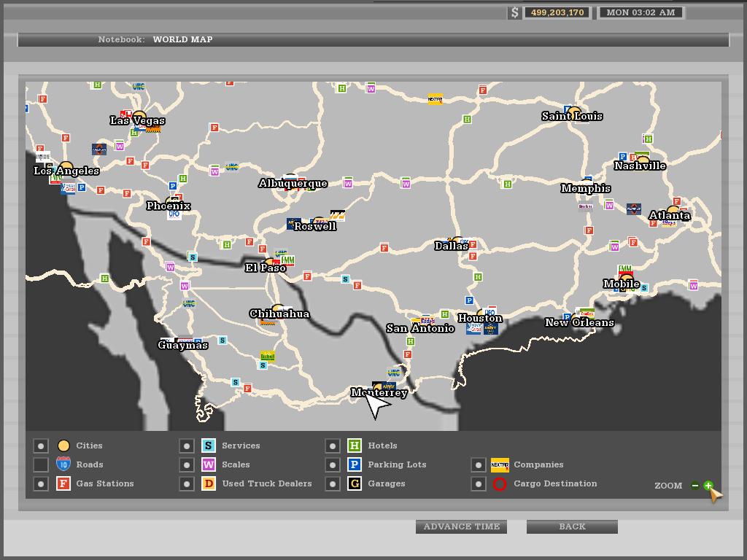Screen dimensions: 747x560
Task: Click the red F Gas Stations legend icon
Action: coord(63,484)
